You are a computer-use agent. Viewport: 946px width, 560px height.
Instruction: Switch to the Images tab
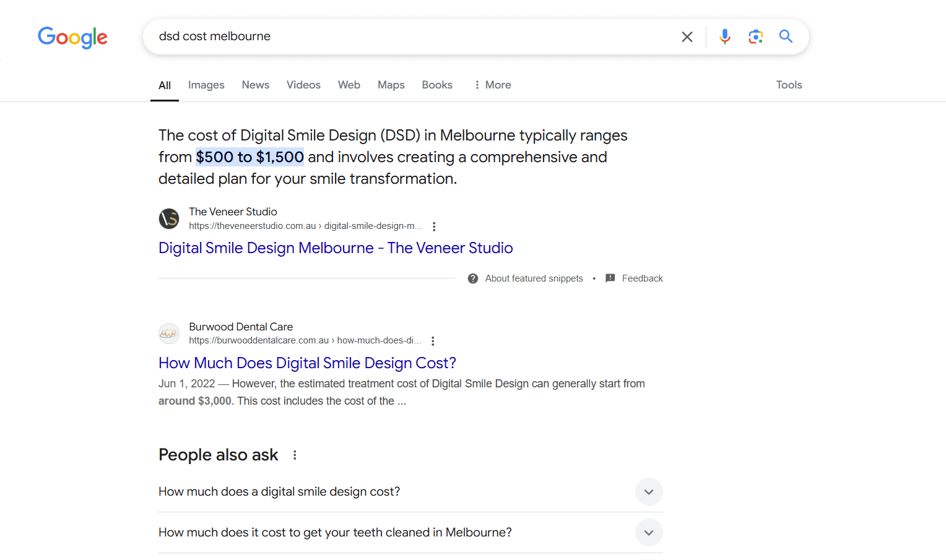pyautogui.click(x=206, y=85)
